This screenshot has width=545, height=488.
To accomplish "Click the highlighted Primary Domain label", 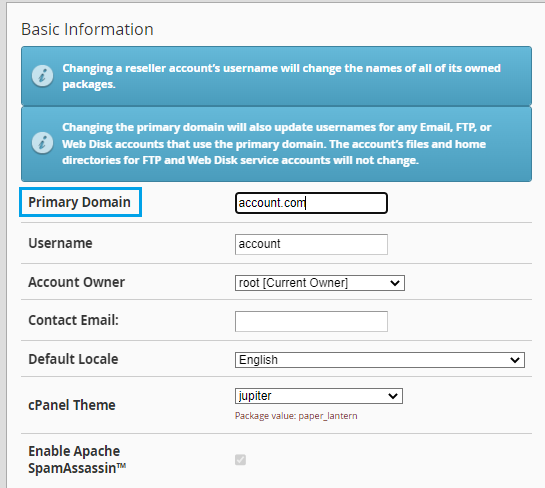I will point(80,202).
